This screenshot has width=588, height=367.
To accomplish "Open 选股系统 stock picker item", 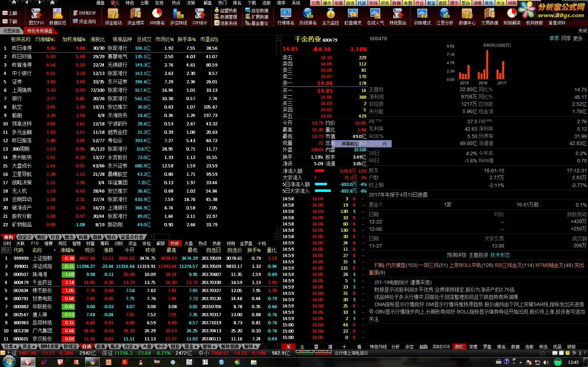I will 226,23.
